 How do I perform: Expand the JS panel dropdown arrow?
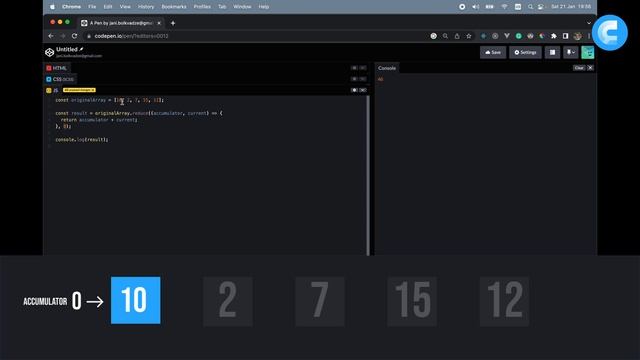click(363, 90)
